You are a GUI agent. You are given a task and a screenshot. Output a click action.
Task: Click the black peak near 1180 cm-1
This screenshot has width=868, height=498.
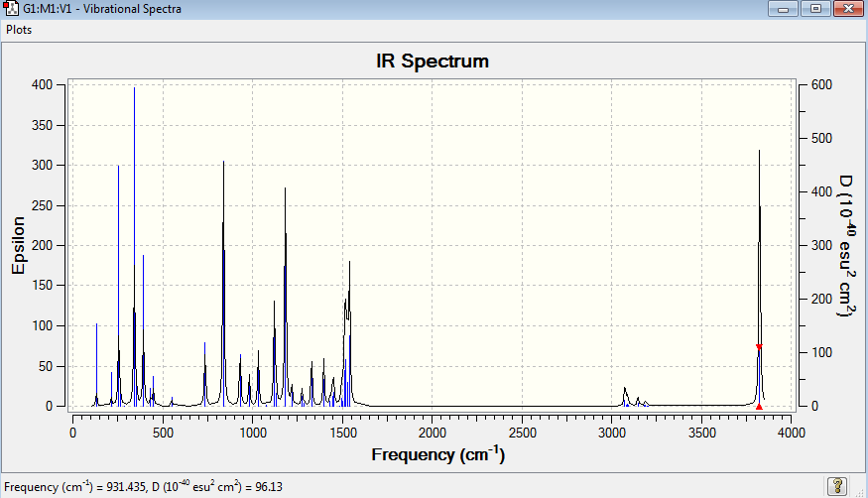(285, 296)
